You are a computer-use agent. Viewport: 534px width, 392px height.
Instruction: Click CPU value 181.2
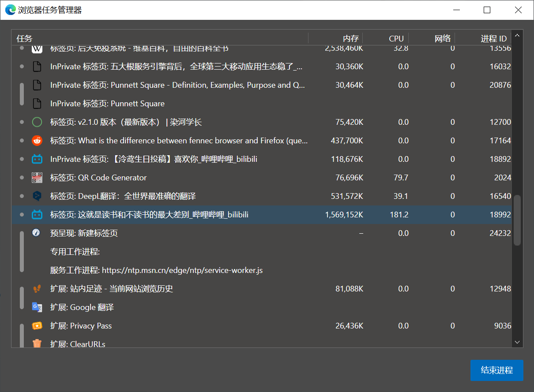399,215
